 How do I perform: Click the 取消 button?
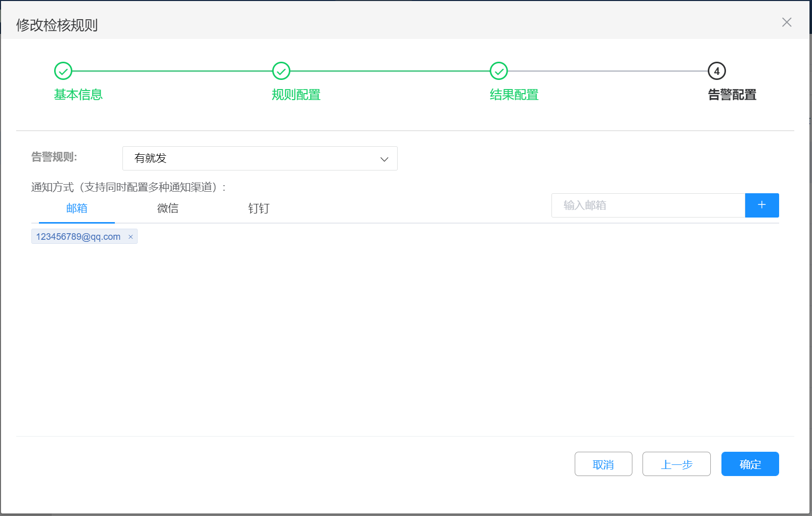(603, 464)
